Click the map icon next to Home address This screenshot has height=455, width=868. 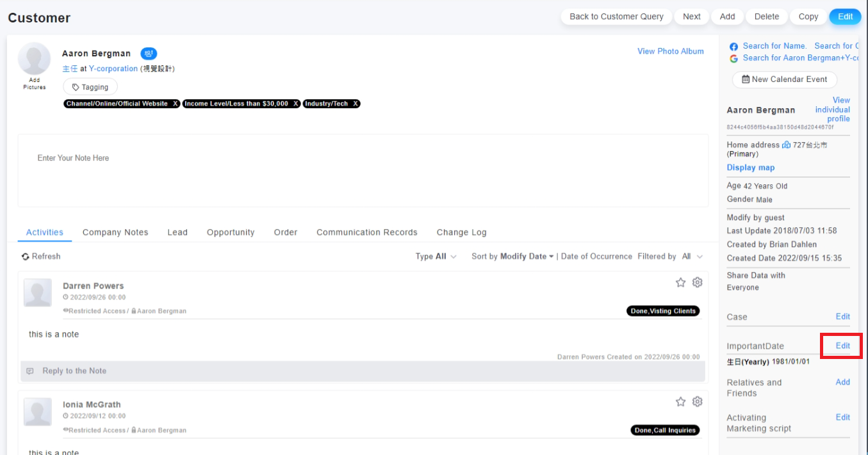[786, 145]
